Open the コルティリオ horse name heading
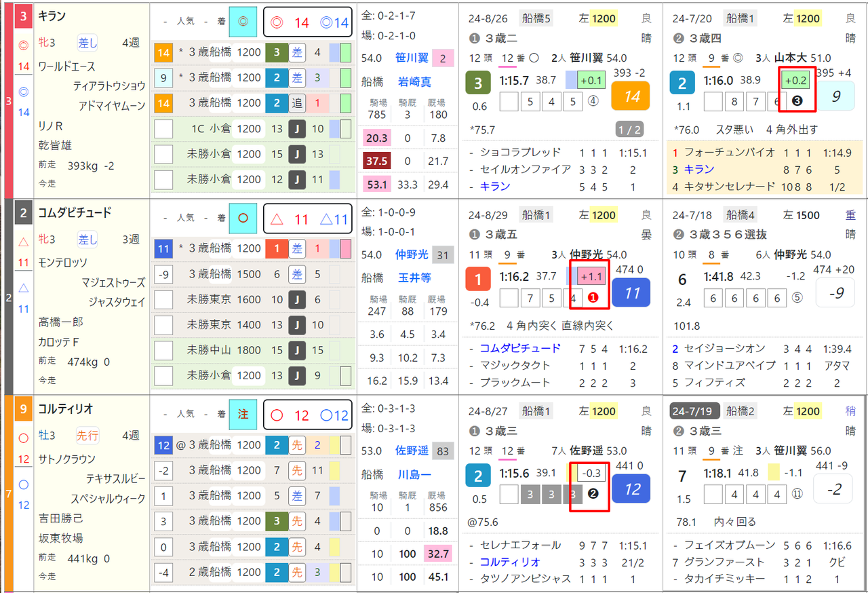This screenshot has width=868, height=593. (x=66, y=408)
